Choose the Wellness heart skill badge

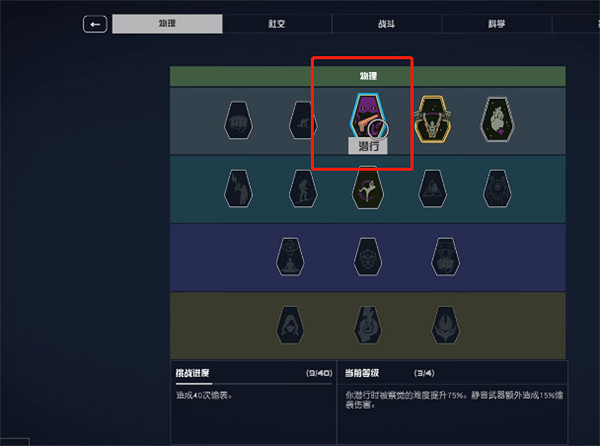click(497, 119)
